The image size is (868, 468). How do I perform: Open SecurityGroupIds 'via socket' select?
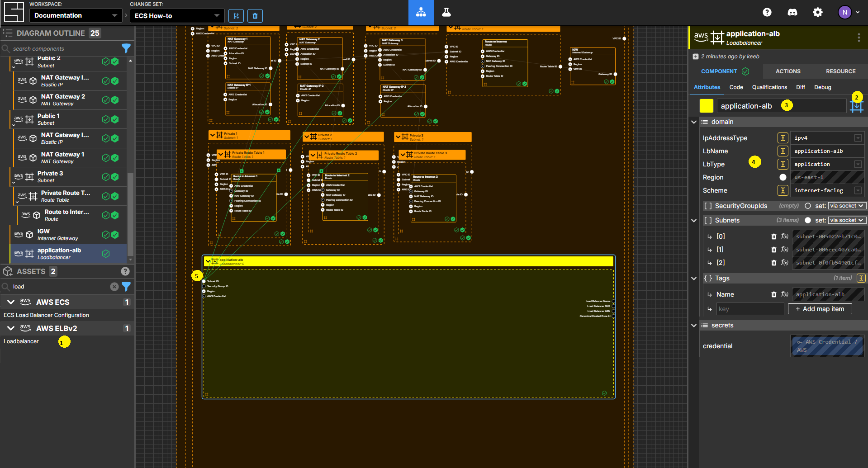click(847, 206)
